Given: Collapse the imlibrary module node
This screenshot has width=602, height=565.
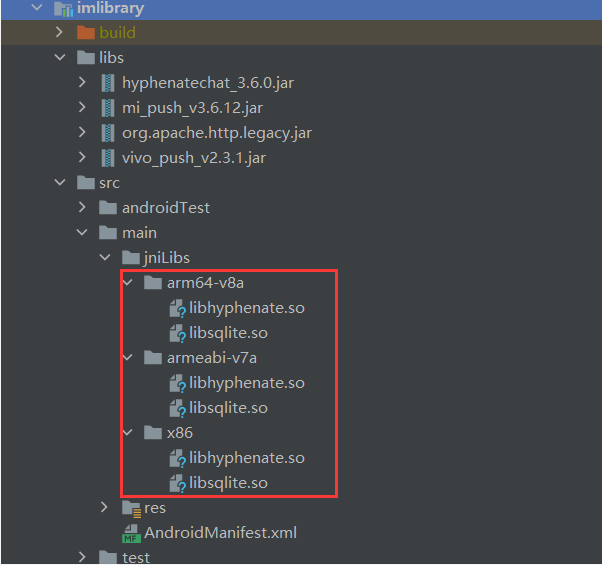Looking at the screenshot, I should click(37, 7).
